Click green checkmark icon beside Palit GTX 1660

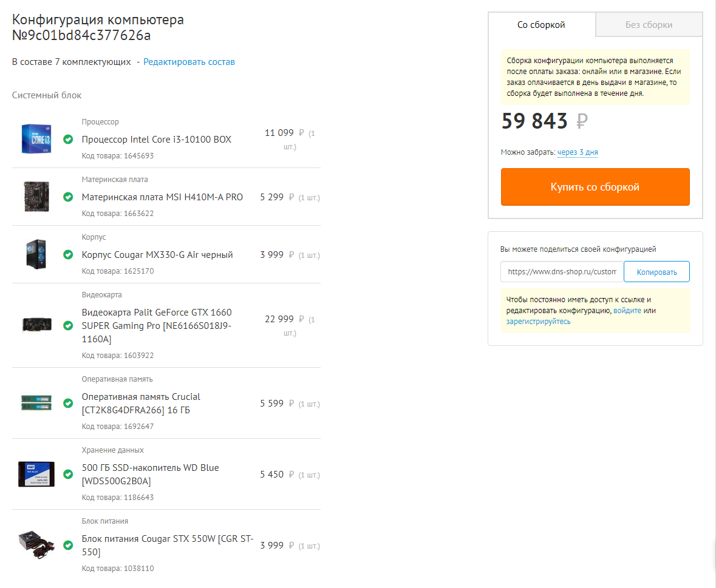pos(68,326)
